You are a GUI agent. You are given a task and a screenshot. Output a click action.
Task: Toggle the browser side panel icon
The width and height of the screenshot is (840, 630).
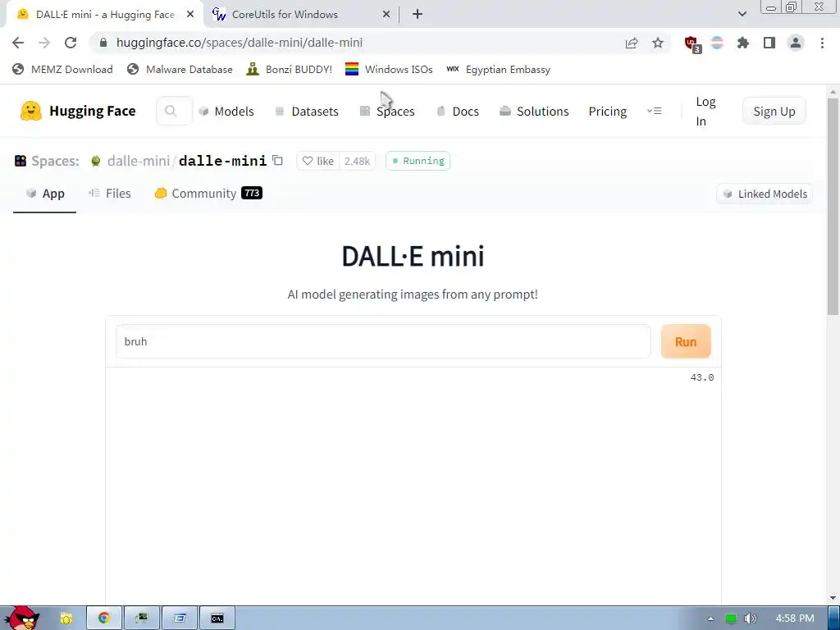tap(769, 43)
